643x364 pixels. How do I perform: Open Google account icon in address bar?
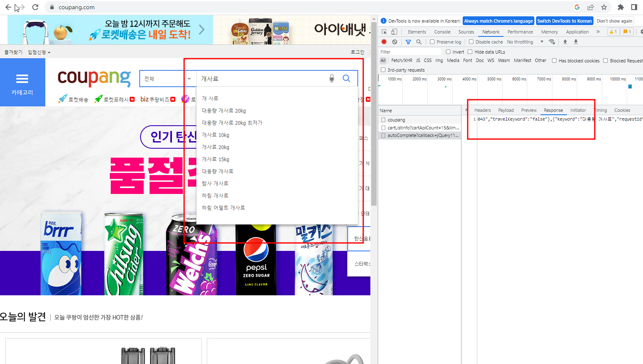tap(577, 7)
